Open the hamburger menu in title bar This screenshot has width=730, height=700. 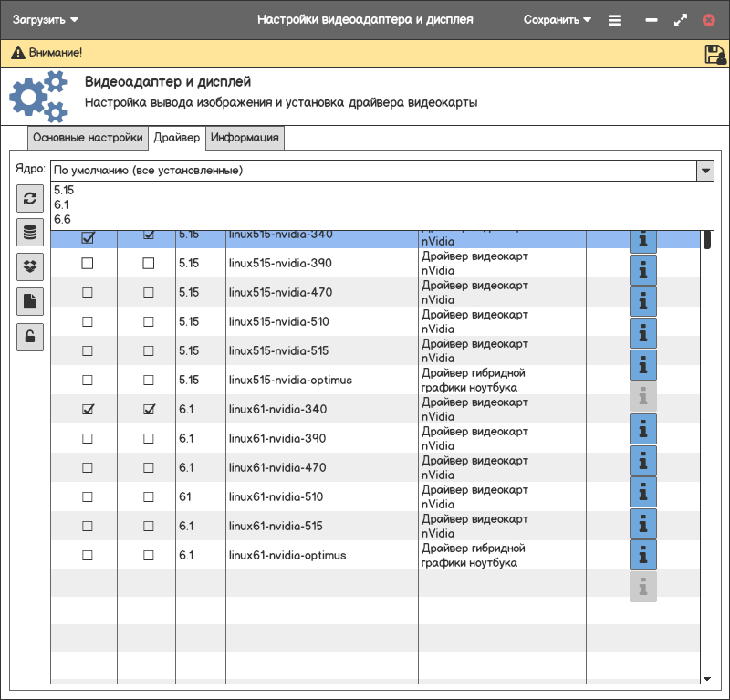615,19
